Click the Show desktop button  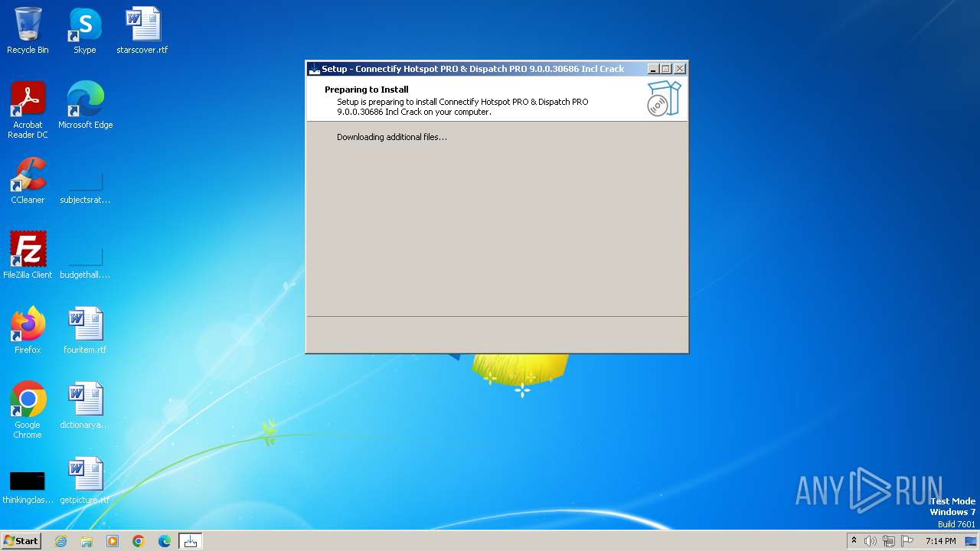(972, 541)
